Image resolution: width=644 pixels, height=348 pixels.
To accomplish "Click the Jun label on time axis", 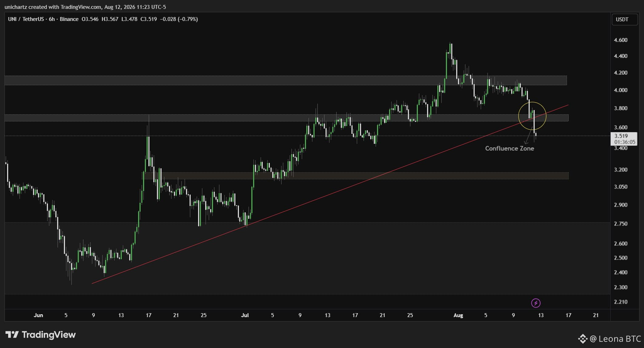I will coord(38,315).
